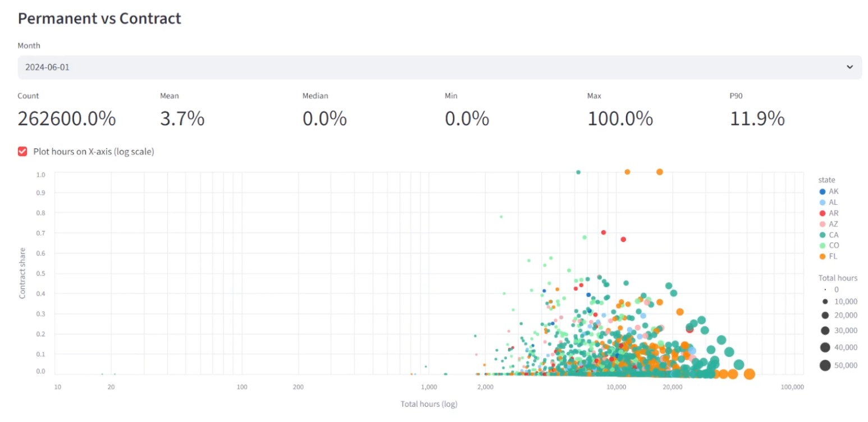Viewport: 868px width, 422px height.
Task: Click the red AR point near 0.7 contract share
Action: point(604,232)
